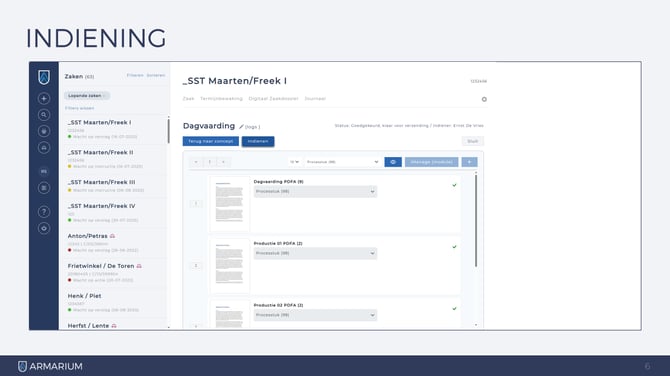Open Dagvaarding PDFA document thumbnail

pyautogui.click(x=229, y=203)
